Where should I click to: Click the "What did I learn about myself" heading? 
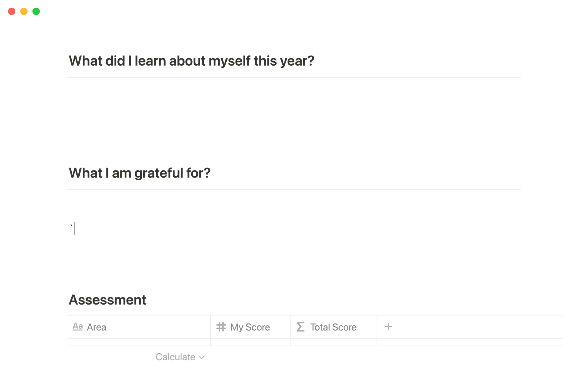191,61
